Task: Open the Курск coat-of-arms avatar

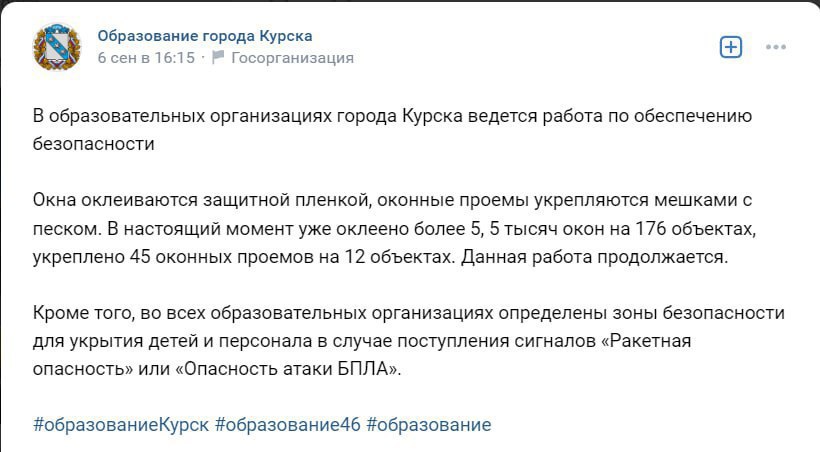Action: (57, 47)
